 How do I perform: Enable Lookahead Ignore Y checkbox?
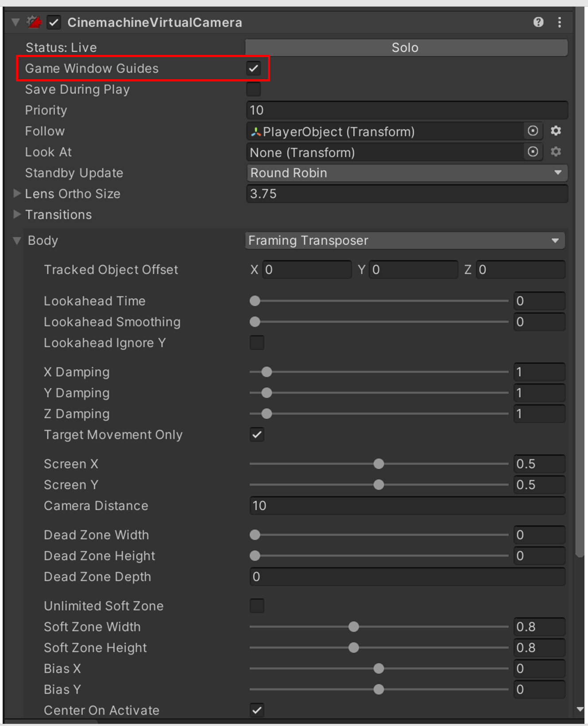tap(257, 343)
